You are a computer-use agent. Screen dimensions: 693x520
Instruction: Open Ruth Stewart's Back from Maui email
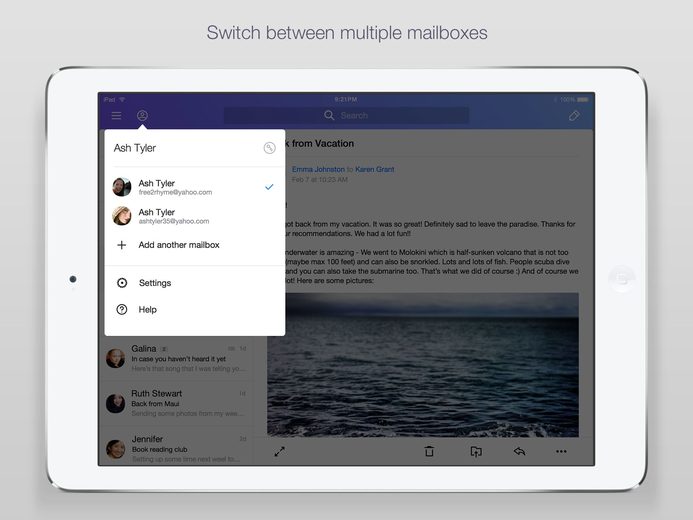176,403
